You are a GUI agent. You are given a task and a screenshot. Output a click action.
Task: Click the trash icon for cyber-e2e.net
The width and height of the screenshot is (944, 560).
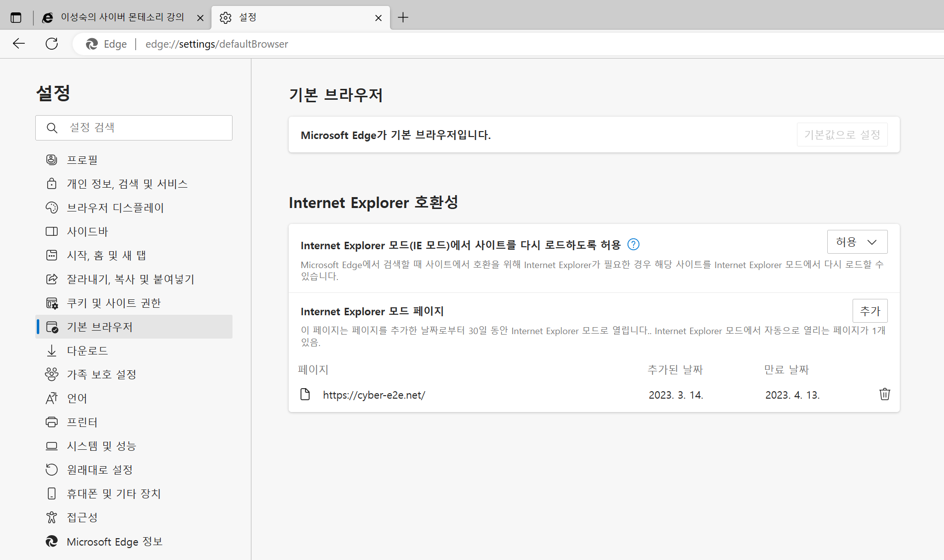tap(884, 394)
